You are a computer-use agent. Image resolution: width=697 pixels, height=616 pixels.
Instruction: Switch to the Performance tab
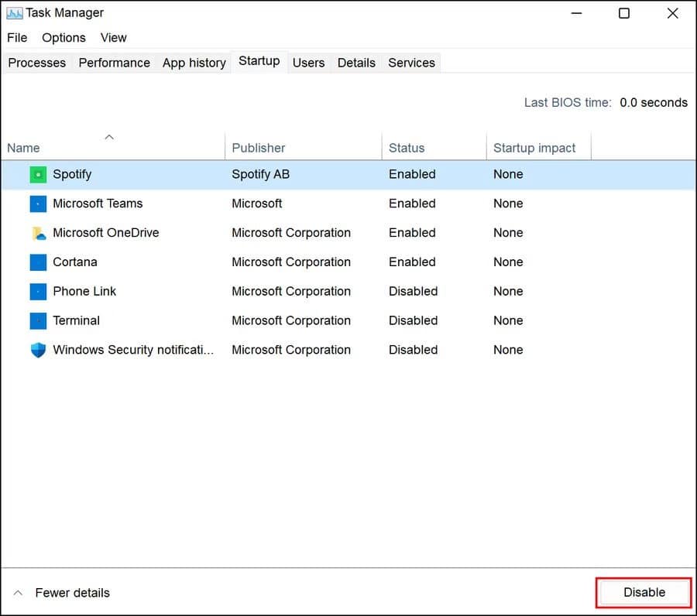114,63
